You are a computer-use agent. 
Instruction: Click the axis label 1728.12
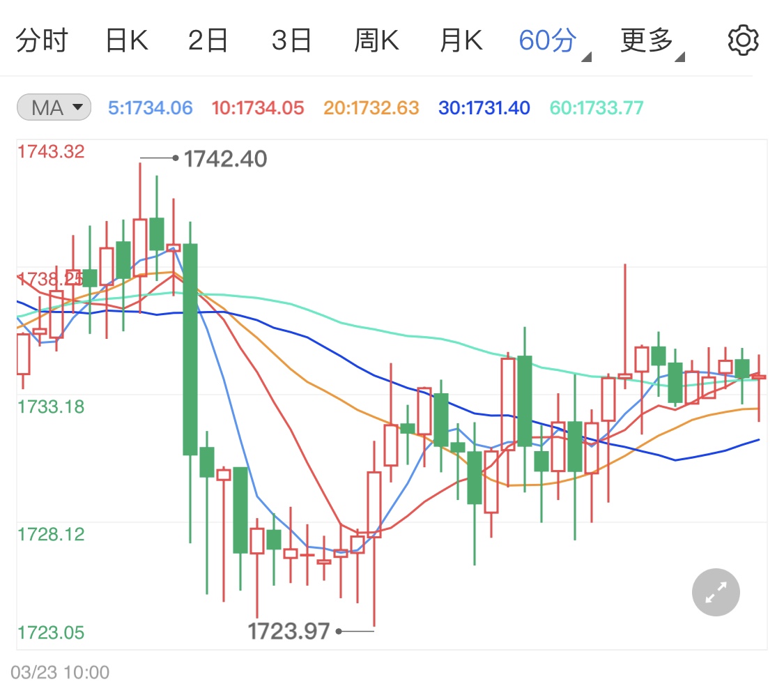51,534
